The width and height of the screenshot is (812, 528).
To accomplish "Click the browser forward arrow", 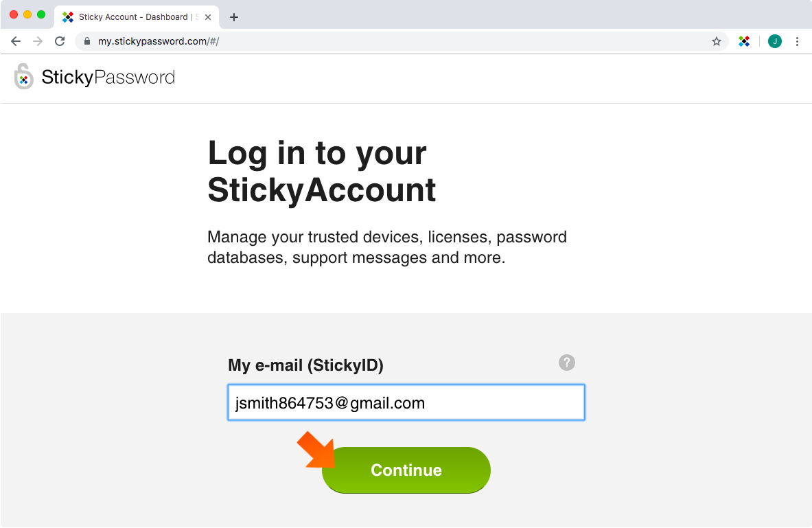I will click(x=38, y=41).
